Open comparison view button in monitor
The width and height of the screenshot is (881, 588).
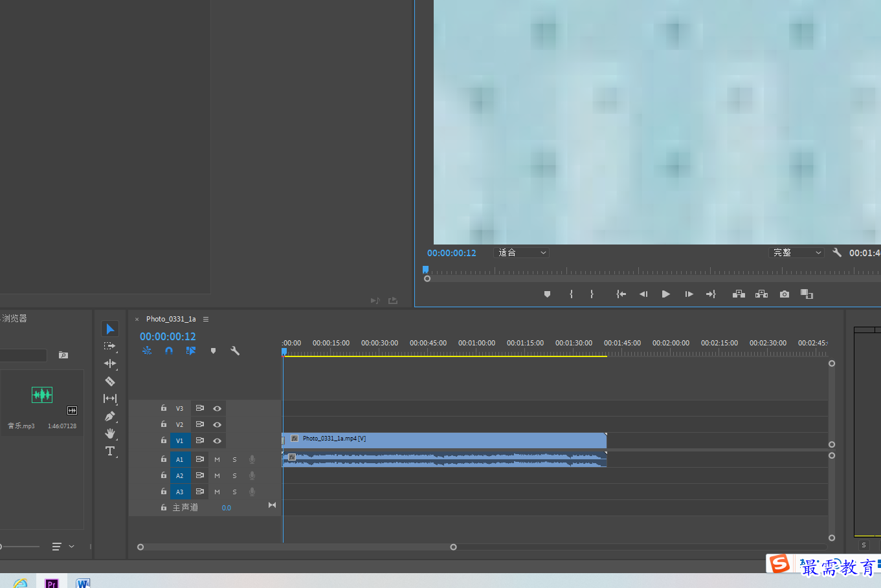[807, 294]
